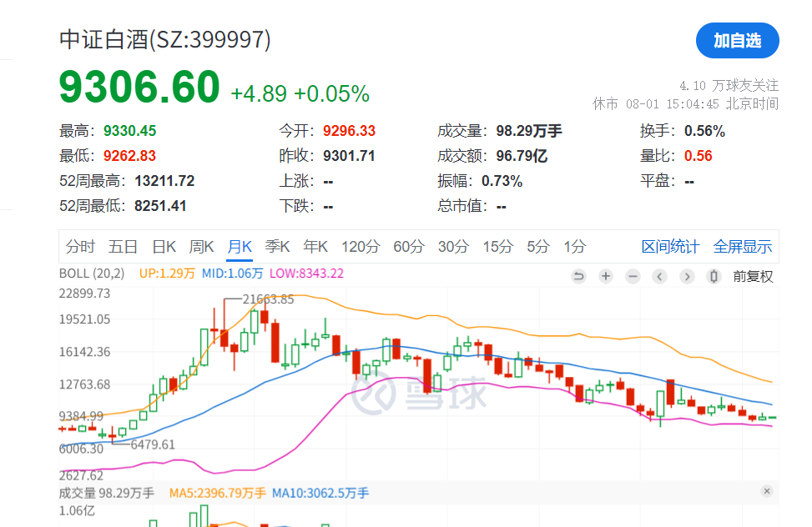Screen dimensions: 812x527
Task: Switch to the 周K tab
Action: click(x=201, y=247)
